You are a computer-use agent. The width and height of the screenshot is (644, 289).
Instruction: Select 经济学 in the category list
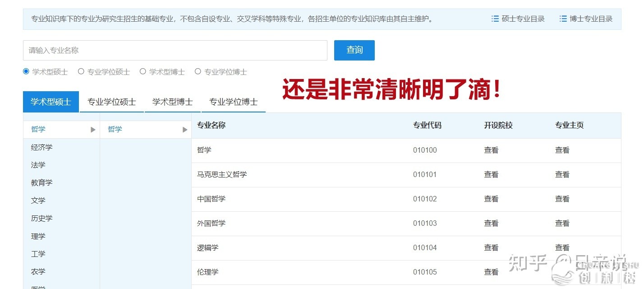[42, 147]
